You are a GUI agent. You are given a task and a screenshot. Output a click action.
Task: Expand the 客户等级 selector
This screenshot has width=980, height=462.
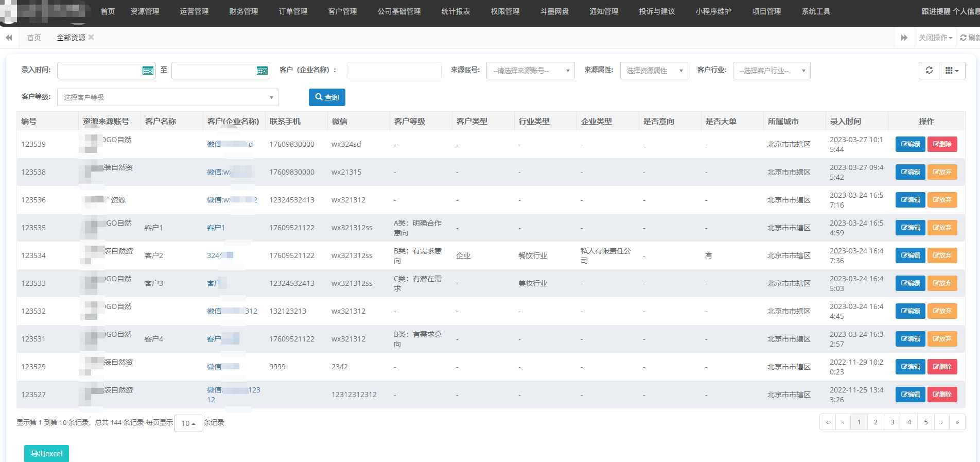point(167,97)
